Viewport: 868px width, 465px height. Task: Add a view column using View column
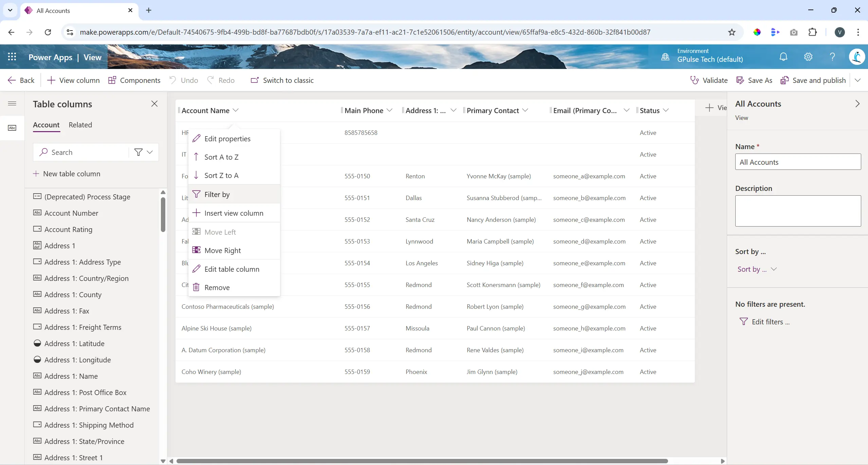(x=73, y=80)
